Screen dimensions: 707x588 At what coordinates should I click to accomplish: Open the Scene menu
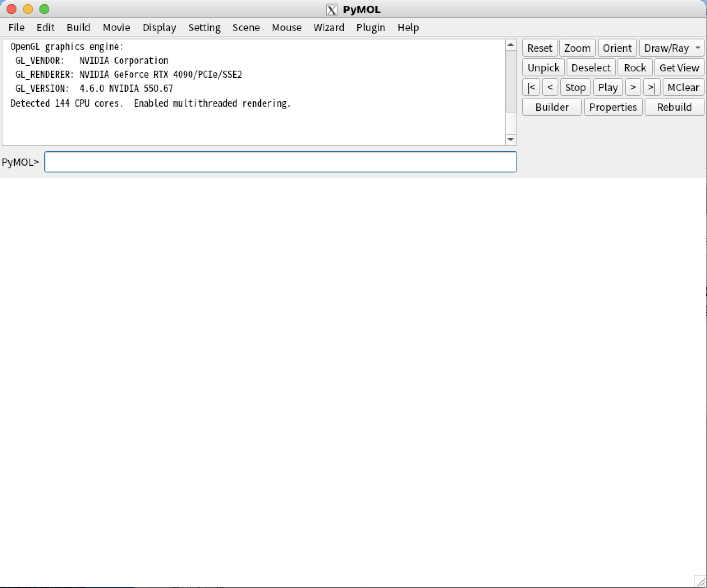(x=246, y=28)
